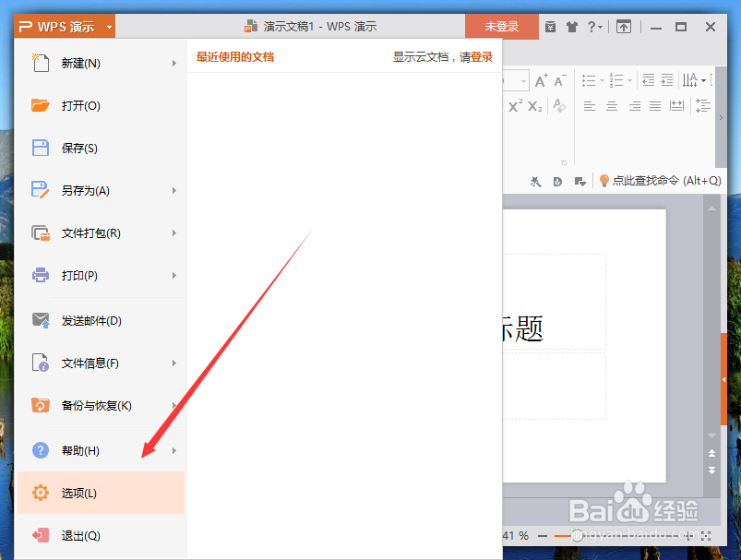
Task: Toggle the bulleted list formatting
Action: [591, 79]
